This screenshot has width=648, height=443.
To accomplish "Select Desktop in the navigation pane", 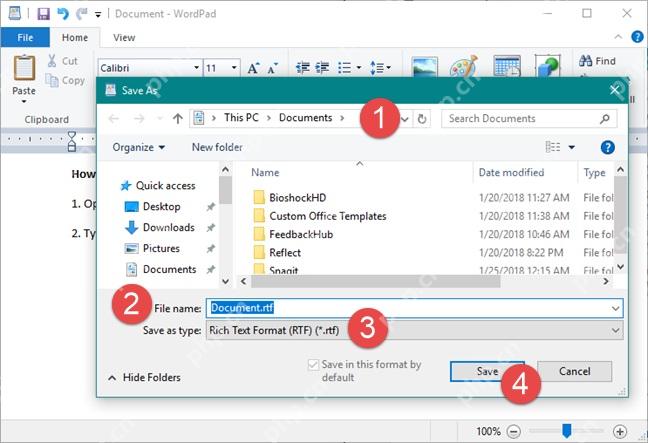I will pyautogui.click(x=152, y=206).
